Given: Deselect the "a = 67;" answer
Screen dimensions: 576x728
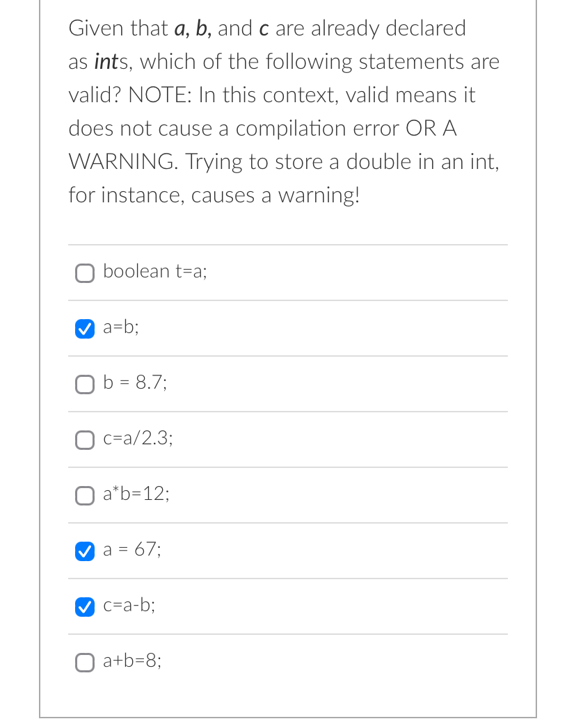Looking at the screenshot, I should pos(84,551).
